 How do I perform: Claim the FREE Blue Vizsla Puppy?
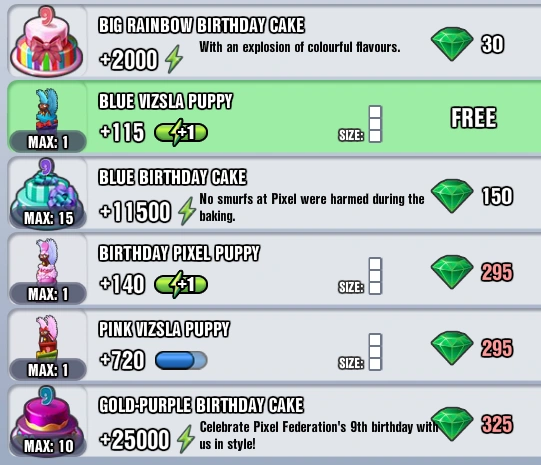pos(474,118)
